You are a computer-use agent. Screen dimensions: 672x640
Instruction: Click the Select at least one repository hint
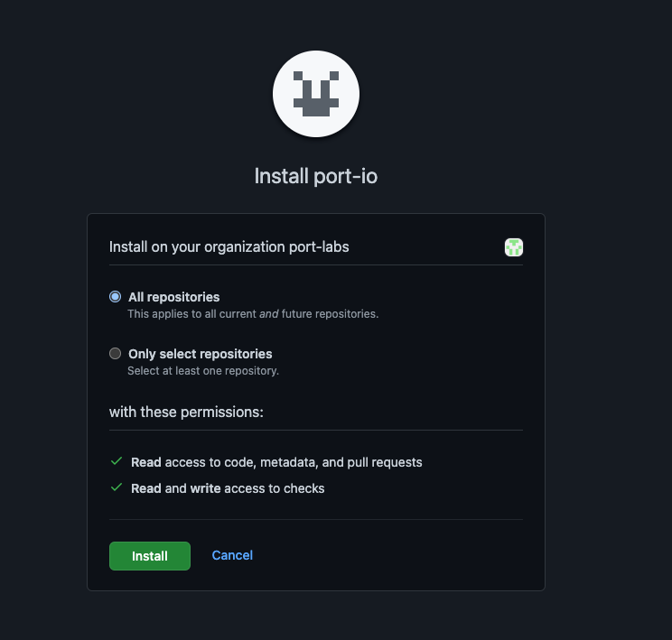click(203, 370)
